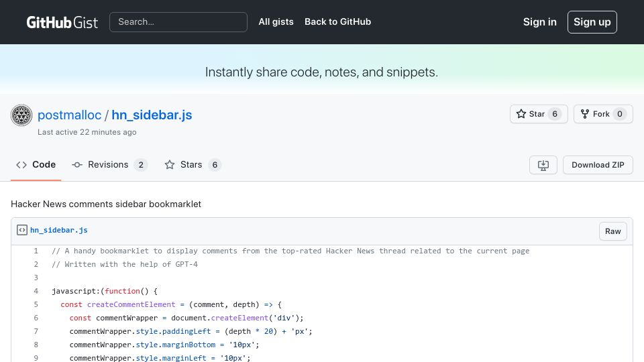Switch to the Code tab
The height and width of the screenshot is (362, 644).
[36, 165]
